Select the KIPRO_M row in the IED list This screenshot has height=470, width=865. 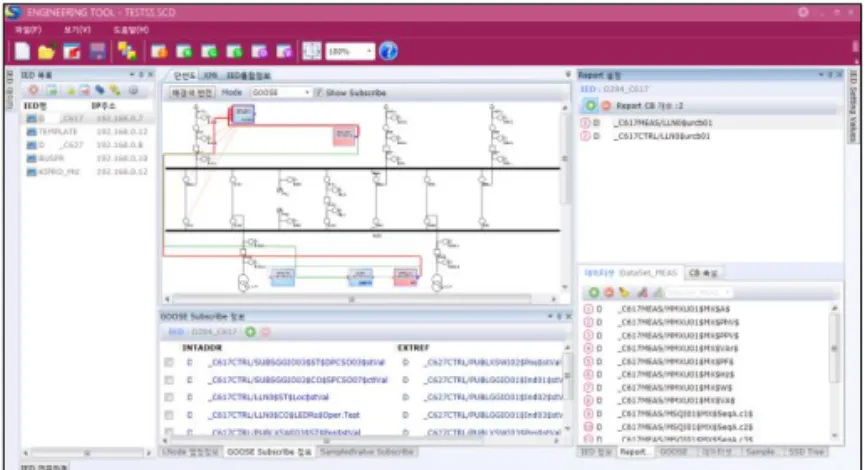87,172
